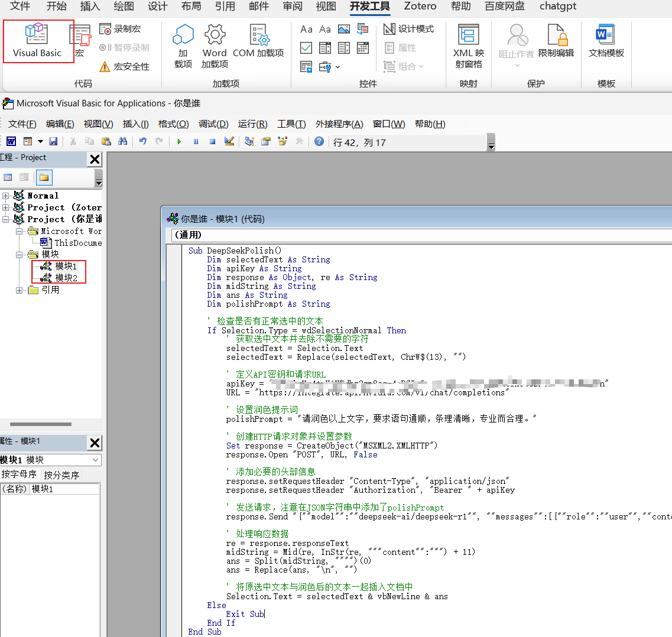Open the legacy tools dropdown chevron
672x637 pixels.
337,67
